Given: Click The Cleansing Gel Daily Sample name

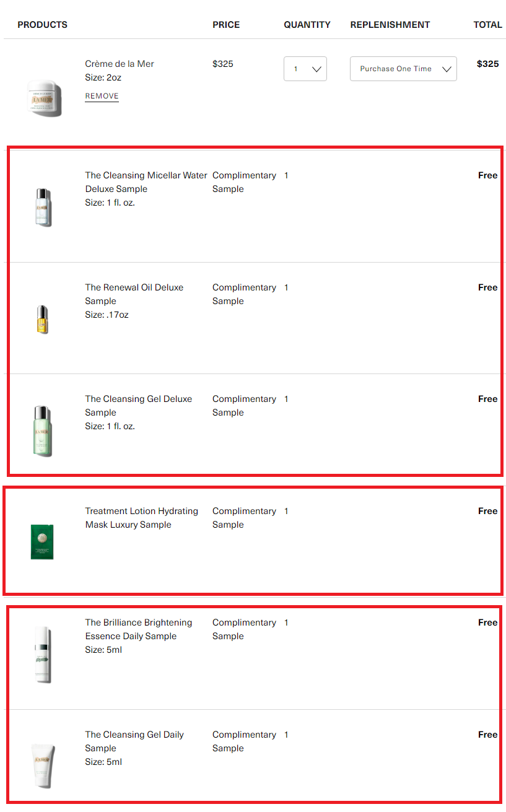Looking at the screenshot, I should pos(134,741).
